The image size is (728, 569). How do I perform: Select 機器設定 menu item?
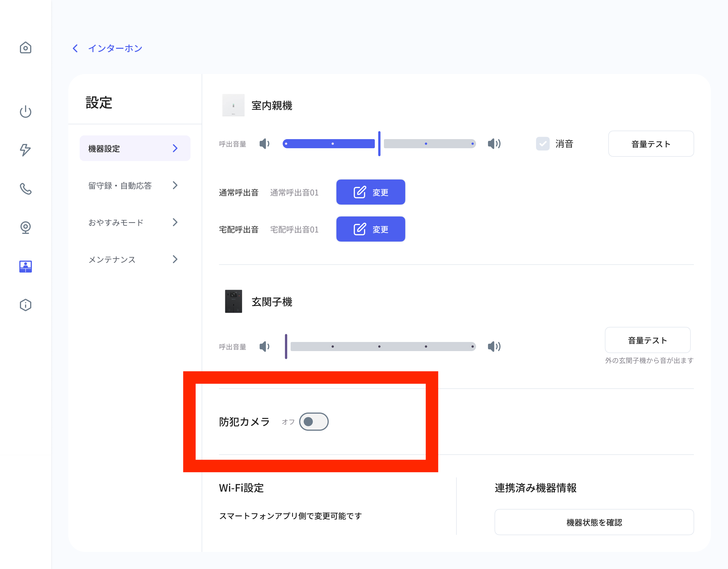(x=135, y=149)
